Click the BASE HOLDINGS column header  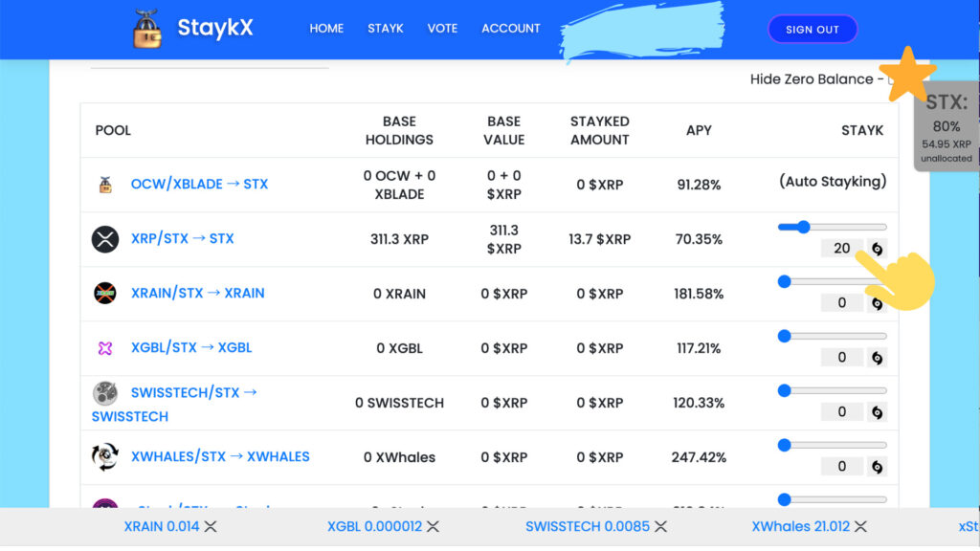pos(399,130)
